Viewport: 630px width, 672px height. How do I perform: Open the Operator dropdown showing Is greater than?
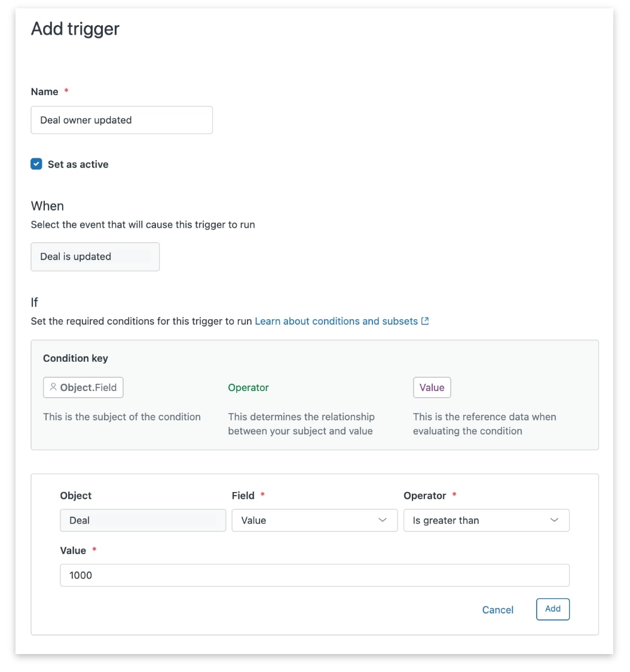(486, 520)
